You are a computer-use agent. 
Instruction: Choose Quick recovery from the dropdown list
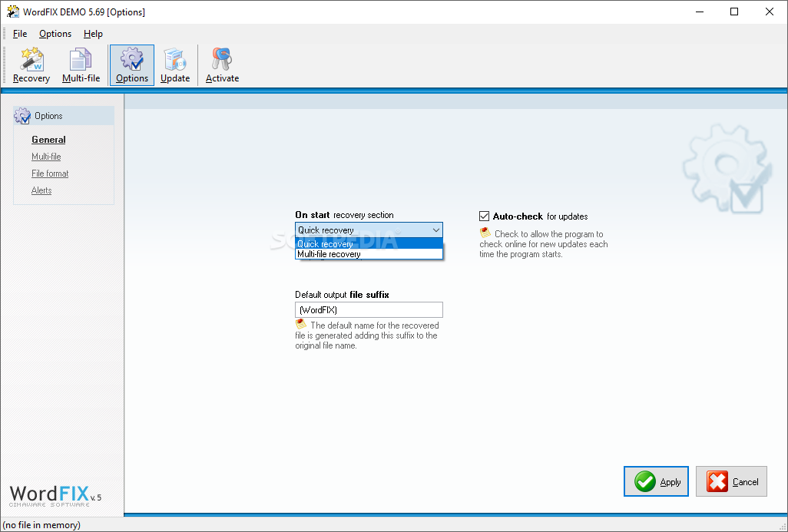[369, 243]
